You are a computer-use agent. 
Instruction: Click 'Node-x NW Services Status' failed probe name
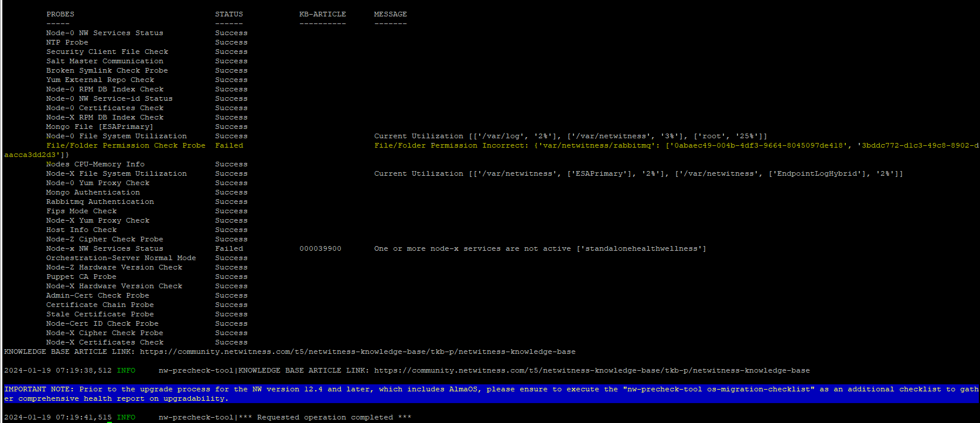[x=105, y=248]
